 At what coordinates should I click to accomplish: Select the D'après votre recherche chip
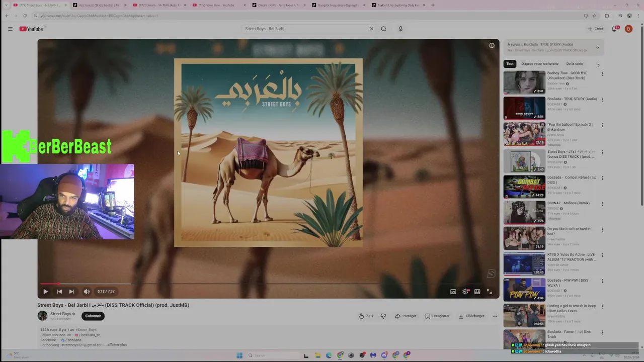tap(540, 64)
